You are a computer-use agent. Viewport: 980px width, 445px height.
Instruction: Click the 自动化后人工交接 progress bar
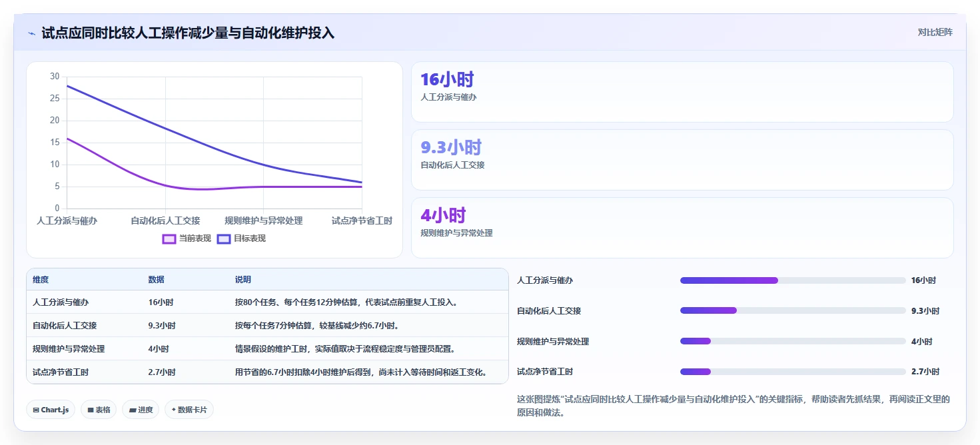pyautogui.click(x=793, y=310)
